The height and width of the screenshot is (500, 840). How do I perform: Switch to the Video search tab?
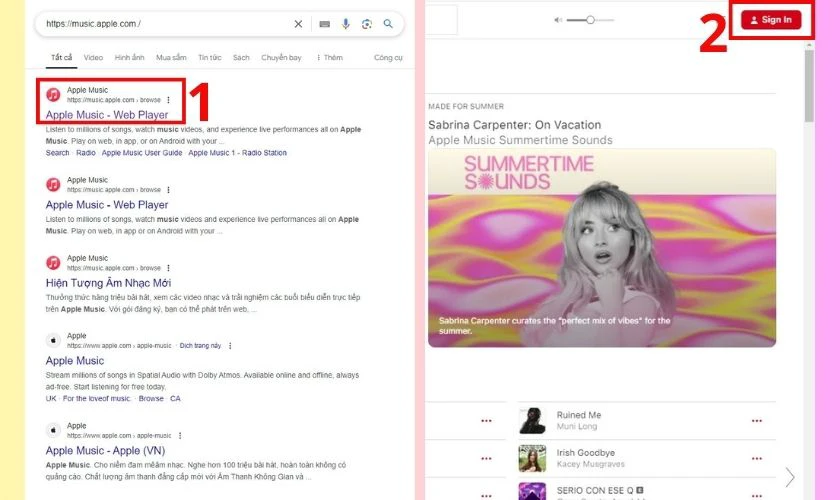93,57
